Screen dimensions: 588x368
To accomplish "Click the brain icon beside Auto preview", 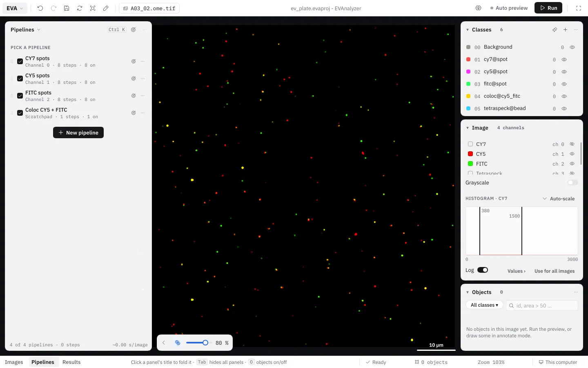I will 479,8.
